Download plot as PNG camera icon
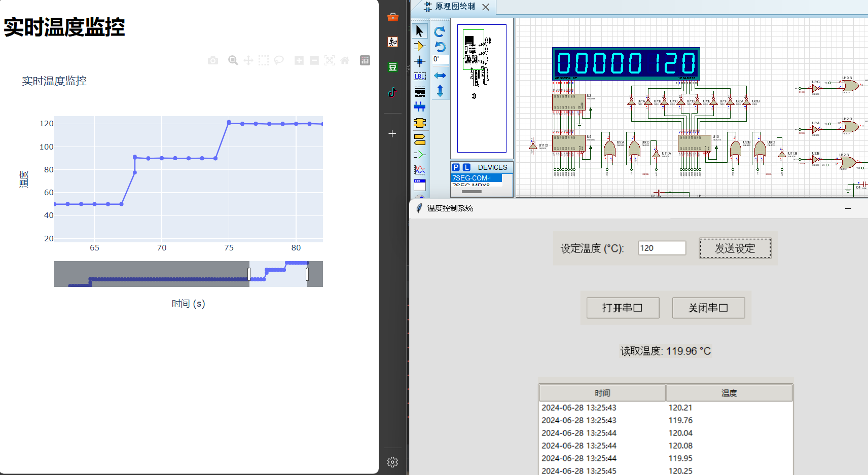The width and height of the screenshot is (868, 475). click(x=213, y=61)
